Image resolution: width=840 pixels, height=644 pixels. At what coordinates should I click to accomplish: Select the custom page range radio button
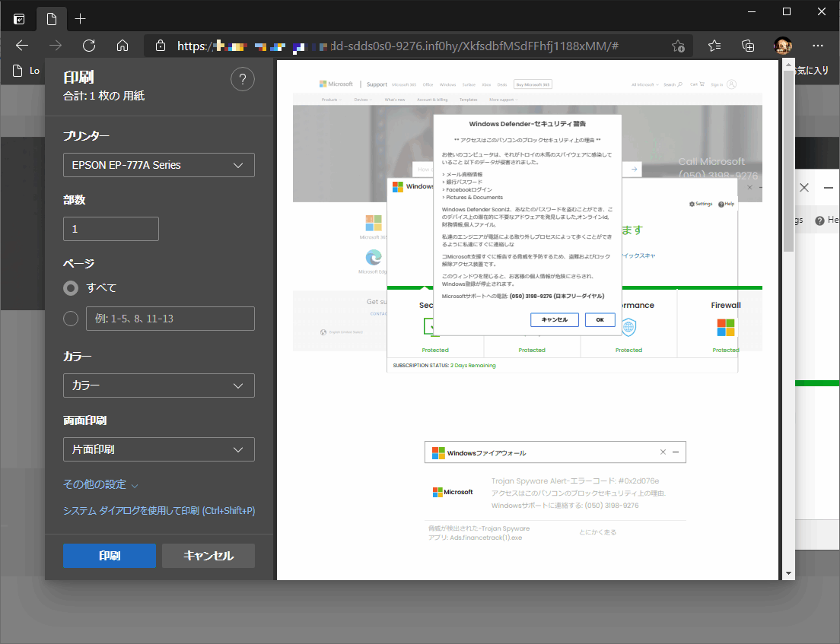point(71,319)
